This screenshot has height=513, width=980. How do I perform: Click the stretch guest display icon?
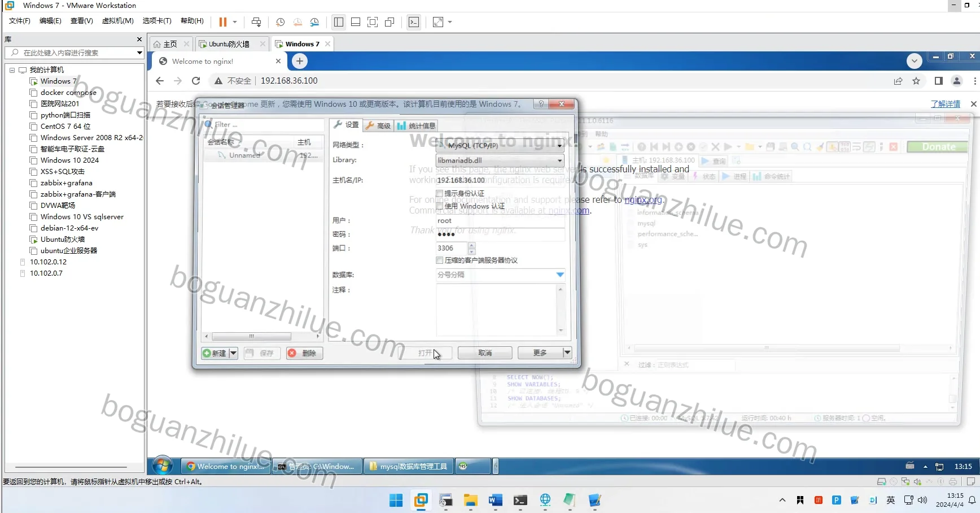click(x=438, y=22)
